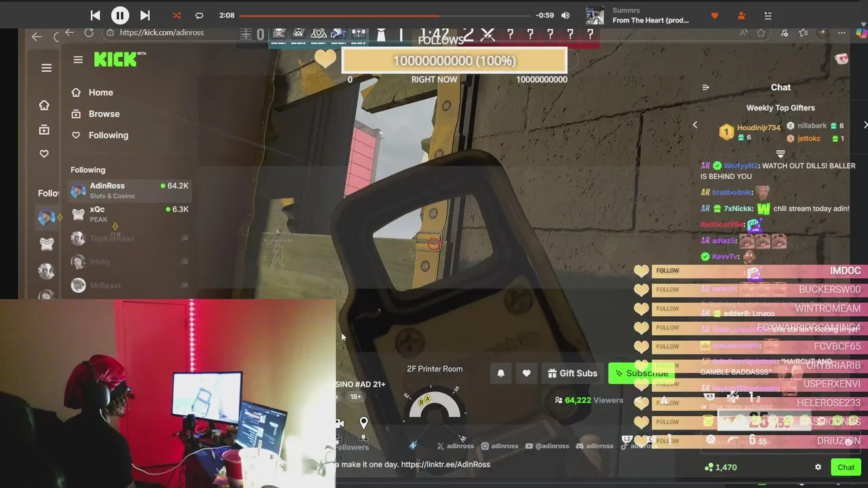Toggle shuffle in the music player

click(176, 16)
